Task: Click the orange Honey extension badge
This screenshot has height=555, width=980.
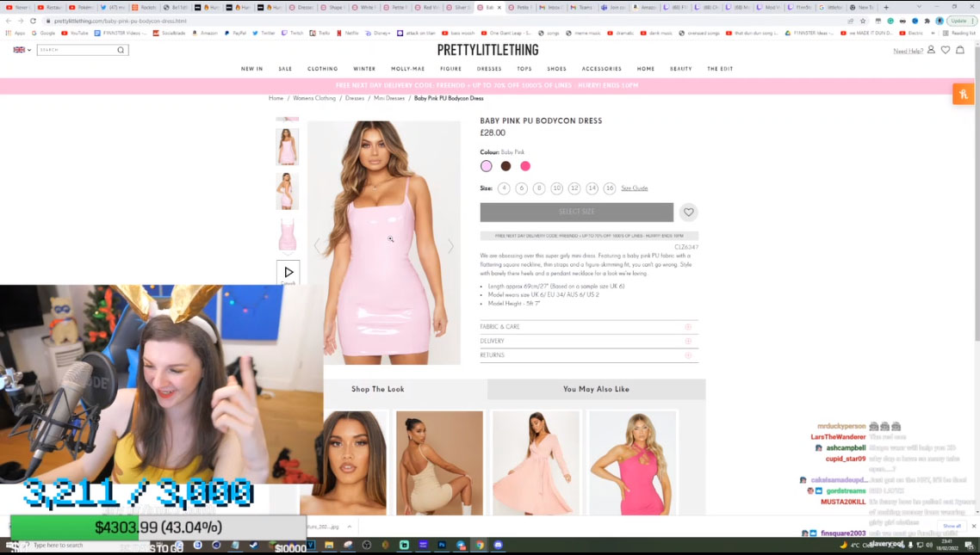Action: click(963, 95)
